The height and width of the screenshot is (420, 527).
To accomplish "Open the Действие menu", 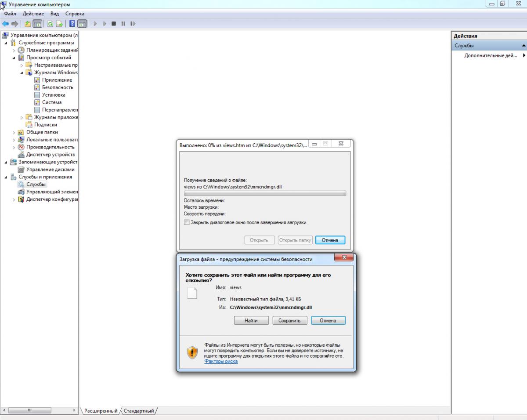I will tap(33, 14).
